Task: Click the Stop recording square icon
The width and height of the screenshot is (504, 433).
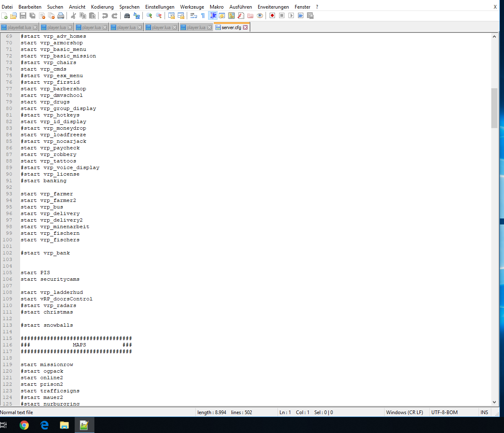Action: coord(282,16)
